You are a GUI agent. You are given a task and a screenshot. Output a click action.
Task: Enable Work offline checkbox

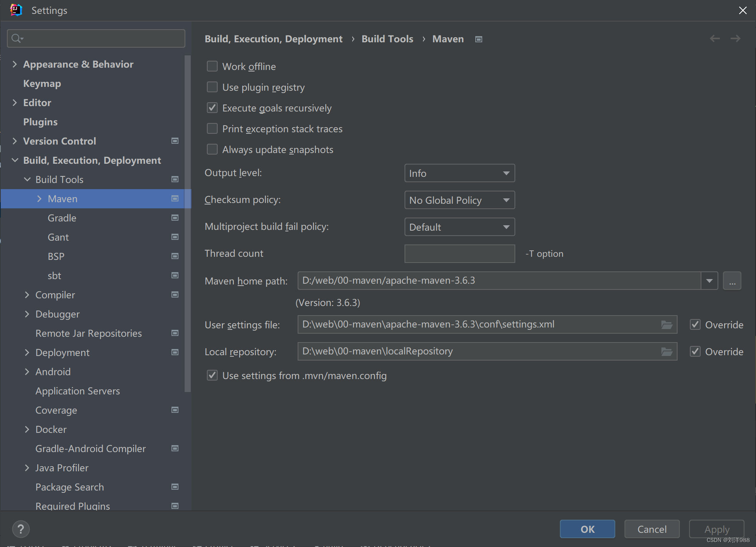point(212,67)
